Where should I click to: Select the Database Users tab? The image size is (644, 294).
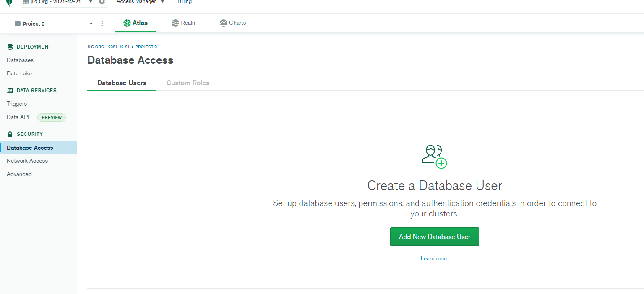click(122, 83)
